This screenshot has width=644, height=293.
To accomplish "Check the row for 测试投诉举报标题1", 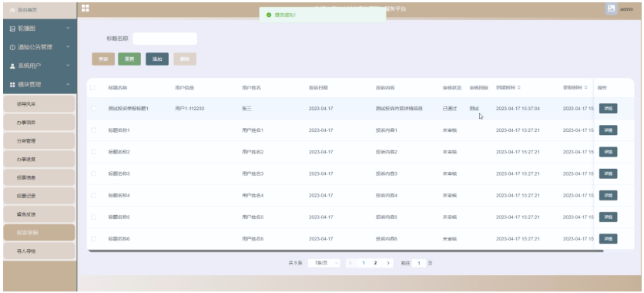I will click(94, 109).
